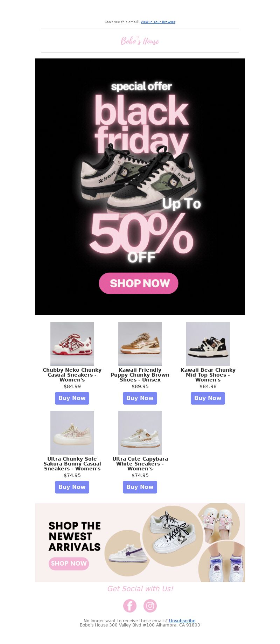The width and height of the screenshot is (280, 644).
Task: Open the Capybara white sneaker thumbnail
Action: click(140, 433)
